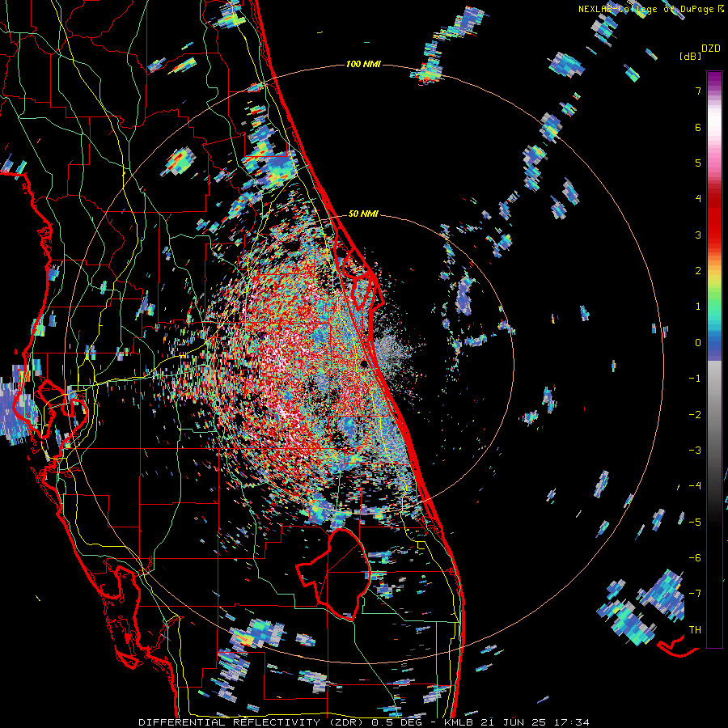This screenshot has width=728, height=728.
Task: Click the colorbar tick label '-5'
Action: 695,522
